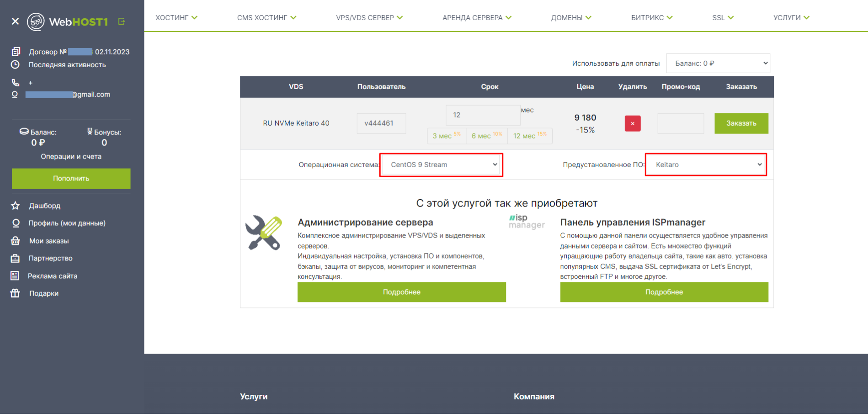
Task: Open the SSL menu
Action: (723, 17)
